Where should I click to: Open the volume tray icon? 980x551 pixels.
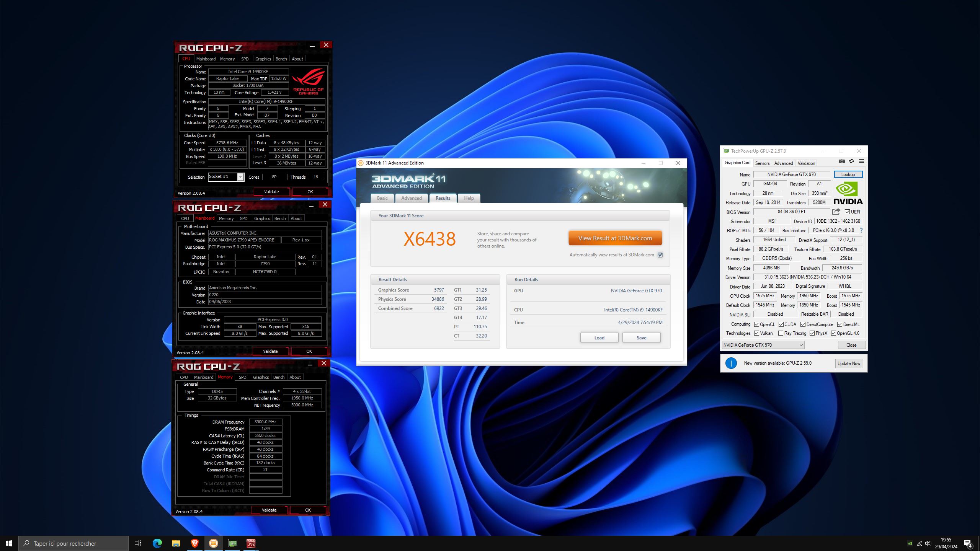point(928,543)
